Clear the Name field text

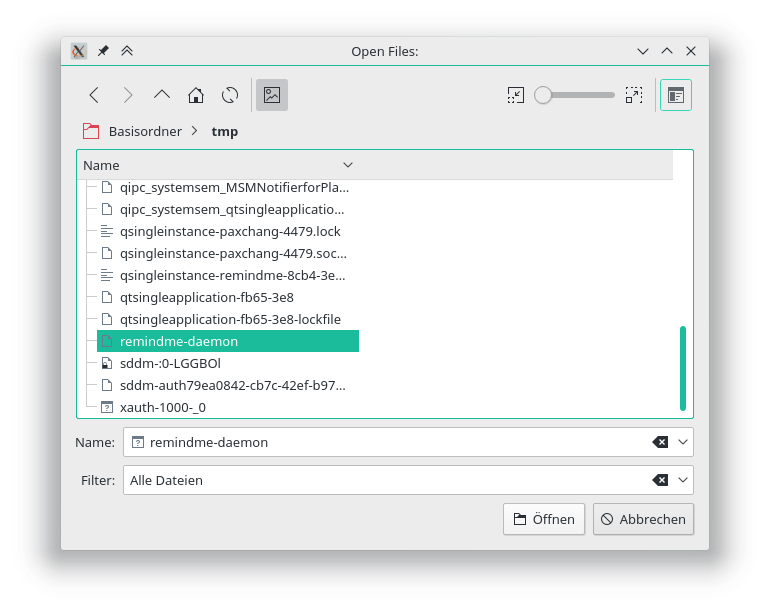click(x=660, y=442)
